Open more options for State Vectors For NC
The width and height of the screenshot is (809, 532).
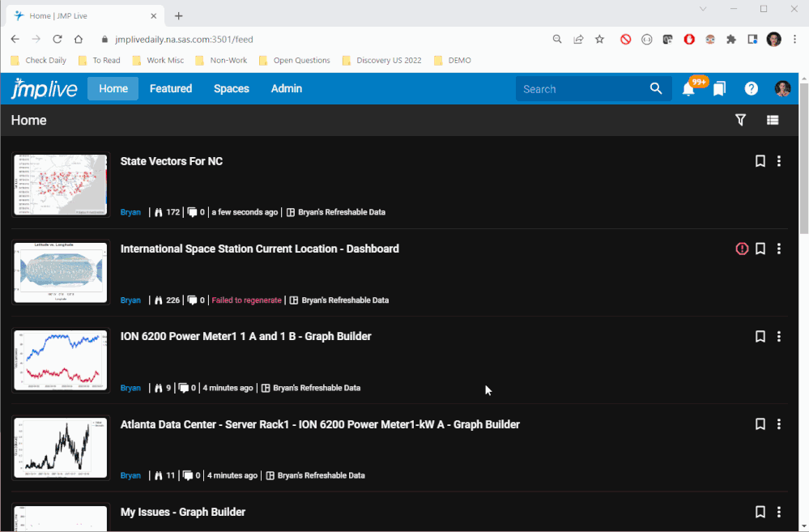click(779, 161)
